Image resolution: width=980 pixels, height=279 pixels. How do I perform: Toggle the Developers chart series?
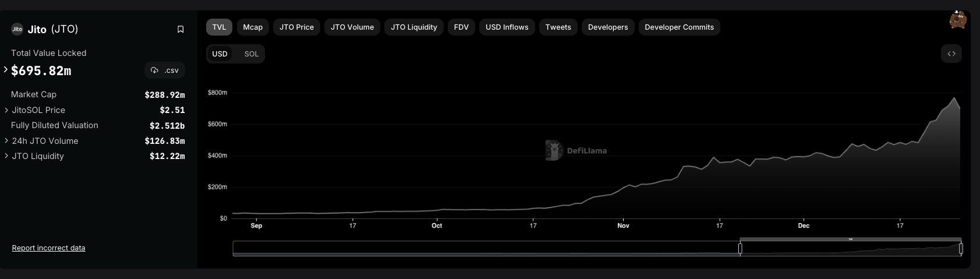tap(608, 27)
